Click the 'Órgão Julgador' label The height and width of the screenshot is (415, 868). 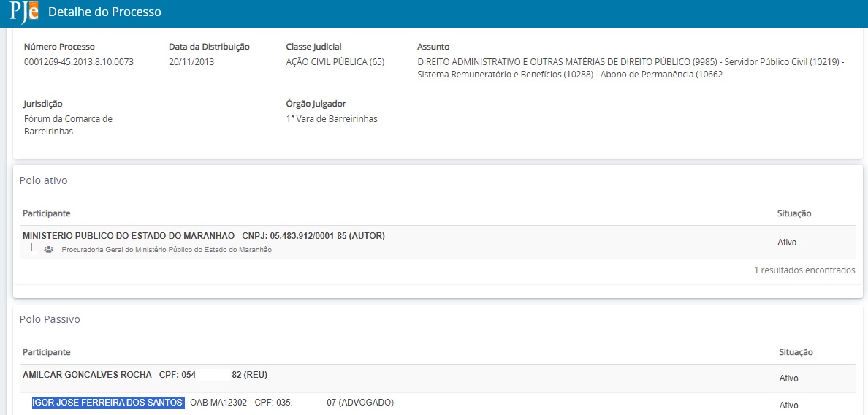point(316,104)
